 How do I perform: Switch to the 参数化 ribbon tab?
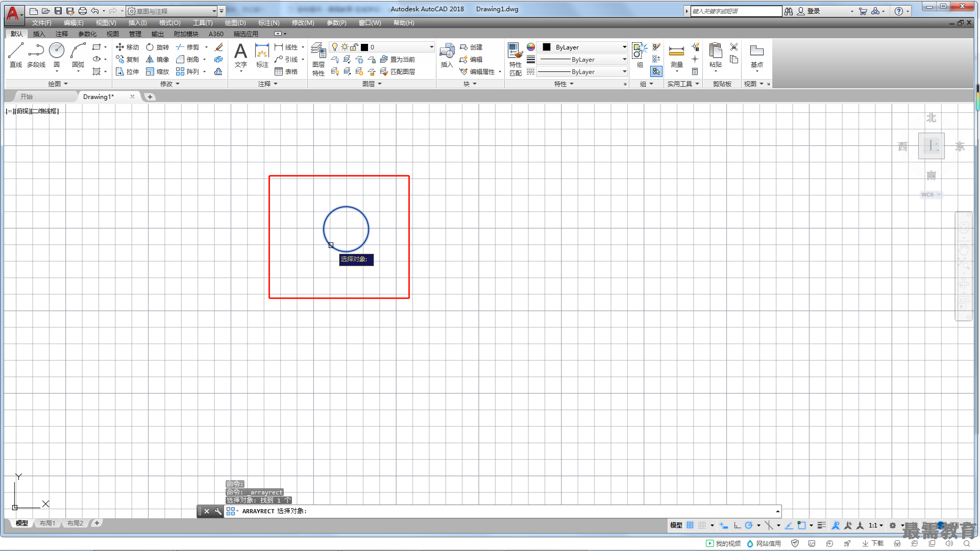pos(87,34)
